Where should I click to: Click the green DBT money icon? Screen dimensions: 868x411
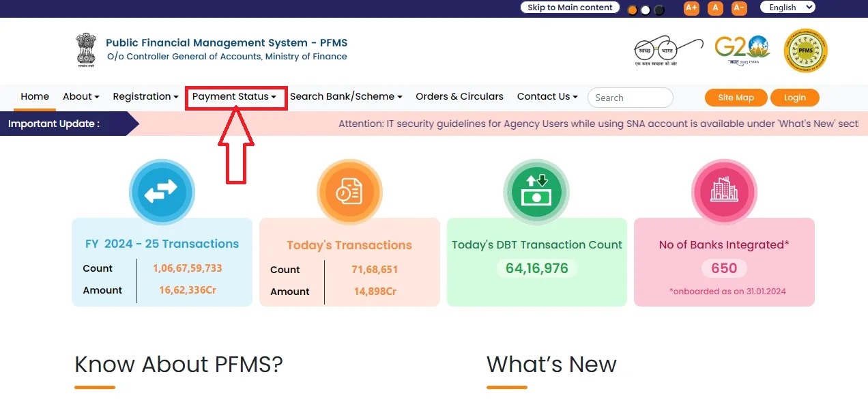tap(536, 191)
